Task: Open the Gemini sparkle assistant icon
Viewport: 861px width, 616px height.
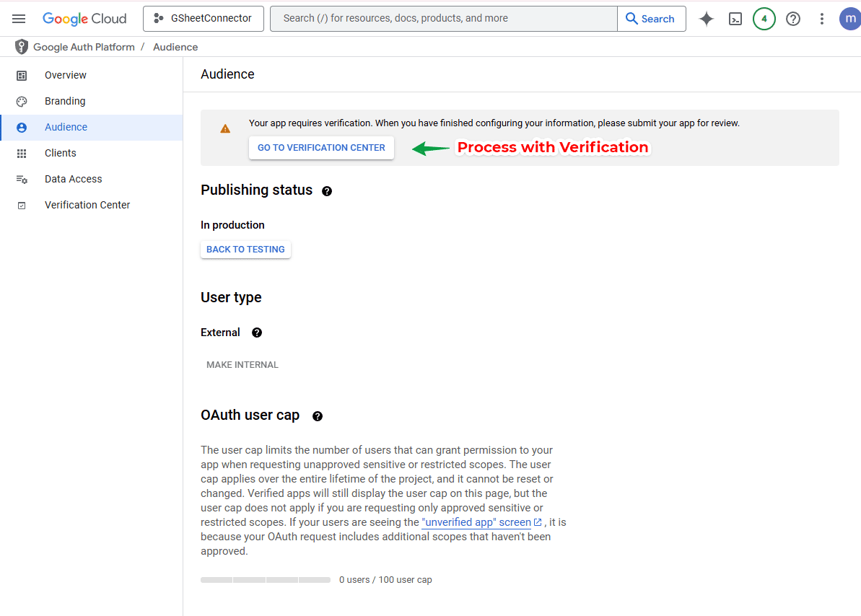Action: (706, 19)
